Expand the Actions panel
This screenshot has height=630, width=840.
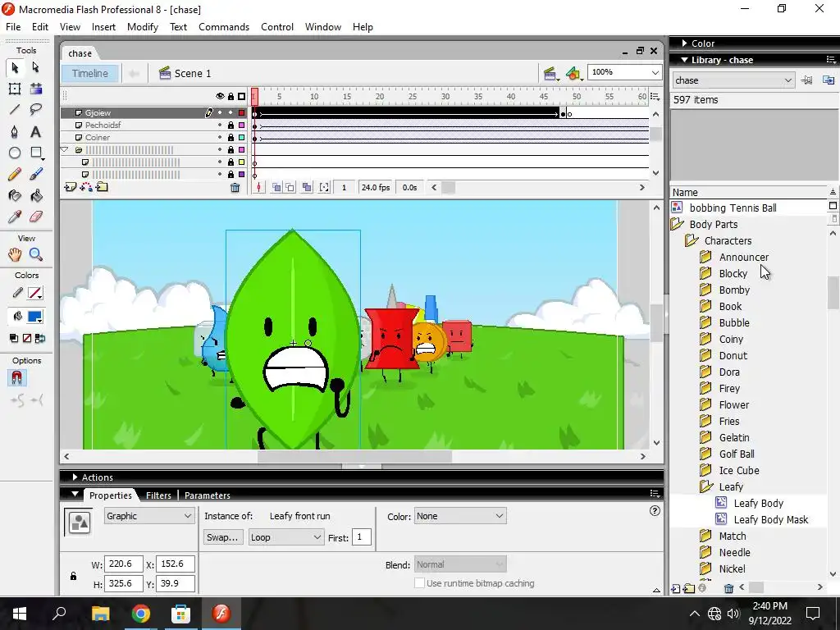[x=75, y=477]
